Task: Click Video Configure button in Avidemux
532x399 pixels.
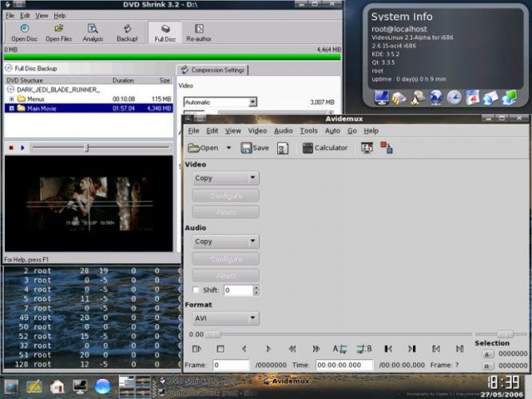Action: [225, 196]
